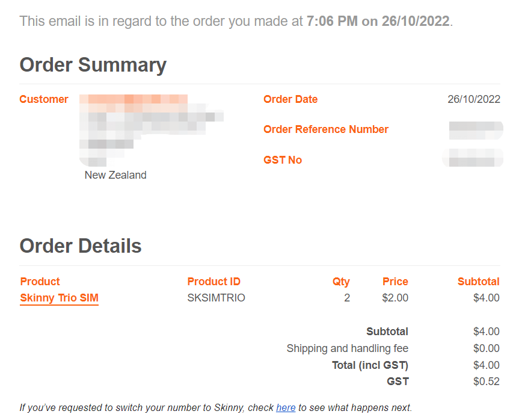Click the Order Summary heading
The width and height of the screenshot is (519, 420).
93,65
